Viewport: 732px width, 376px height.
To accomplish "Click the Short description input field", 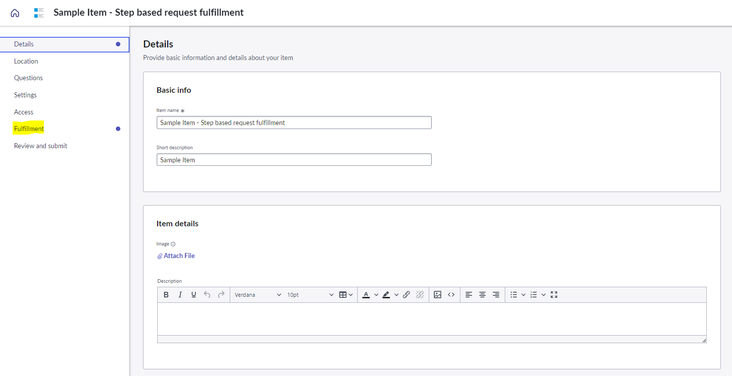I will pos(294,160).
